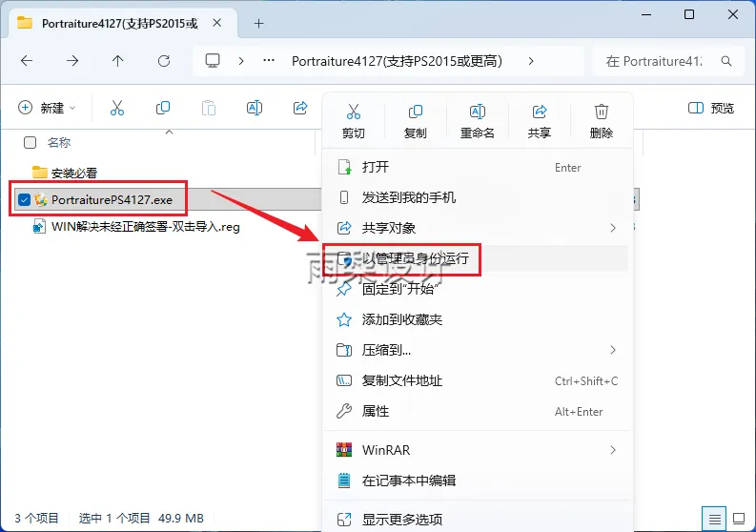
Task: Switch to large icons view in status bar
Action: (739, 519)
